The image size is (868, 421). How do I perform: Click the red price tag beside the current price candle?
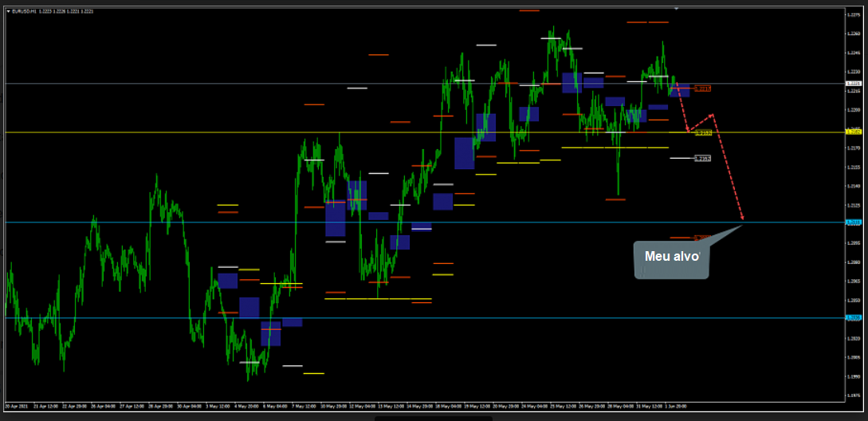703,88
